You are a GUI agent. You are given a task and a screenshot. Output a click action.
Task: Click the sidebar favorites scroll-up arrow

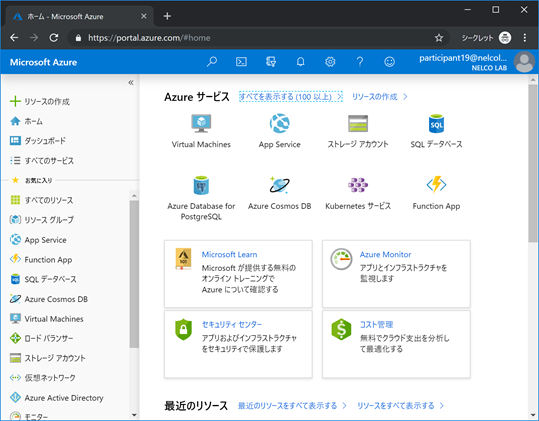coord(134,196)
